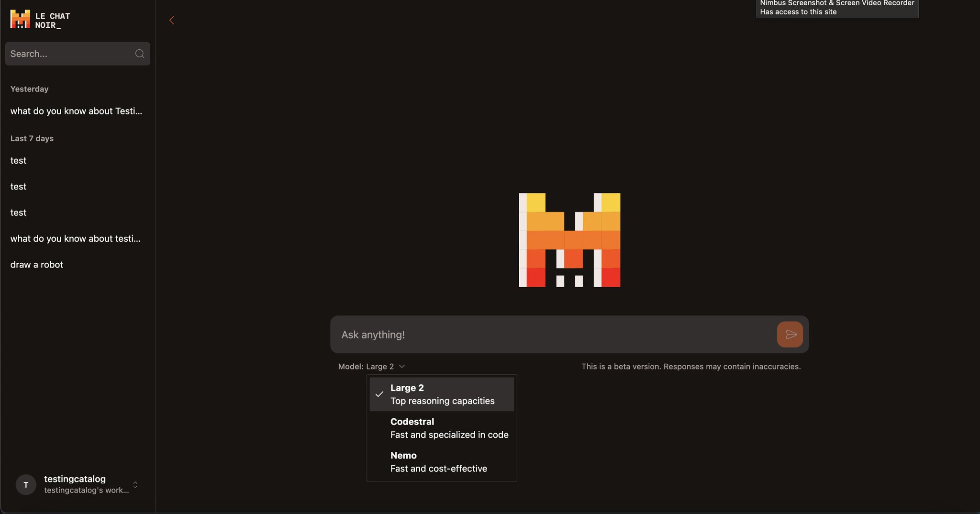
Task: Collapse sidebar with the orange back arrow
Action: (172, 20)
